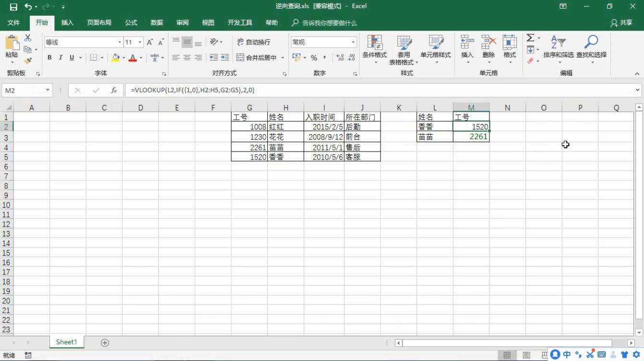Screen dimensions: 644x361
Task: Open the font size dropdown
Action: click(x=140, y=42)
